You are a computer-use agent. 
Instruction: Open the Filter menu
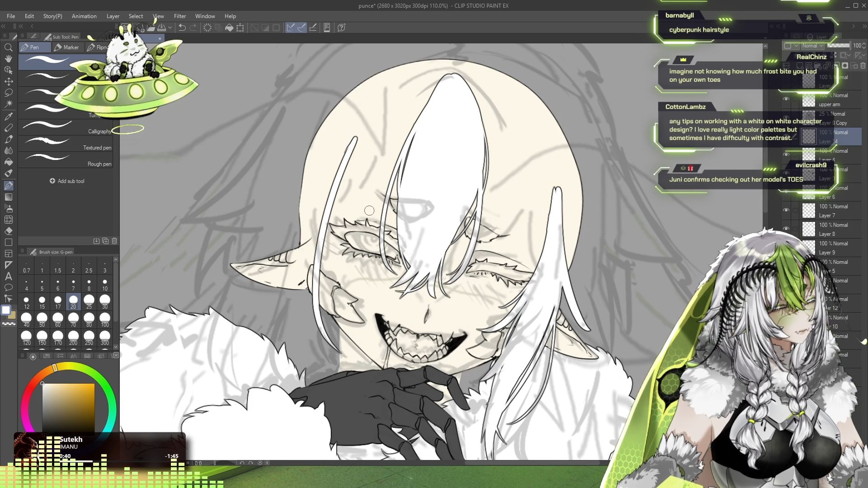pyautogui.click(x=179, y=16)
